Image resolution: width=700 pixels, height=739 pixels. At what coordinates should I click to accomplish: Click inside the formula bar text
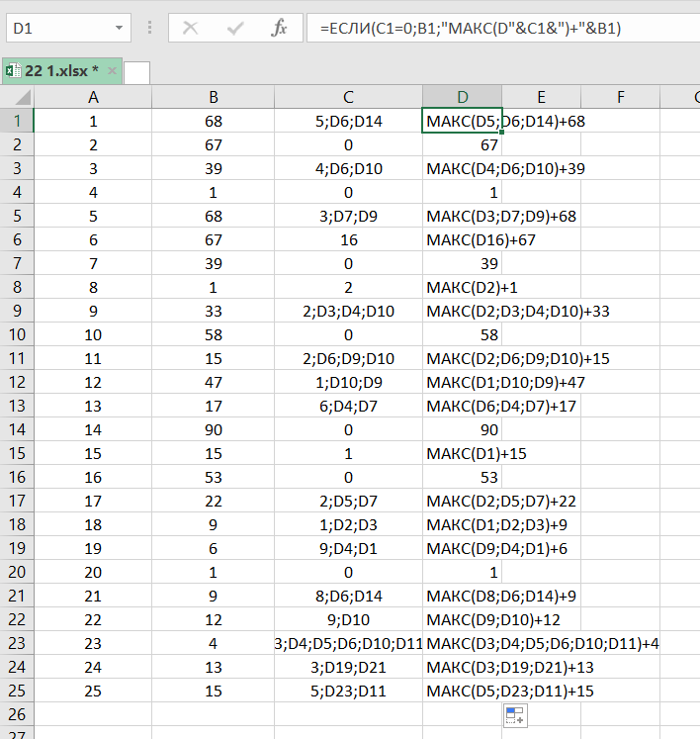(x=494, y=29)
